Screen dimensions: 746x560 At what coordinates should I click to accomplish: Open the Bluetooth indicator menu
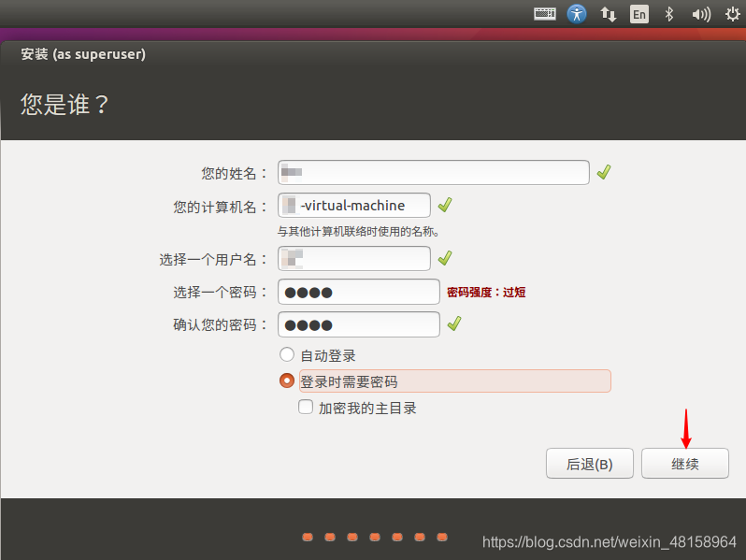(x=669, y=14)
